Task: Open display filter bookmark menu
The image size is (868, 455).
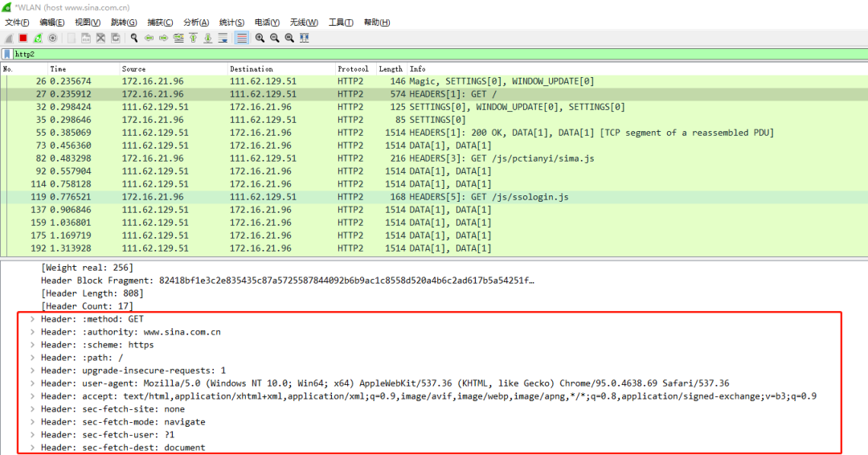Action: (x=6, y=54)
